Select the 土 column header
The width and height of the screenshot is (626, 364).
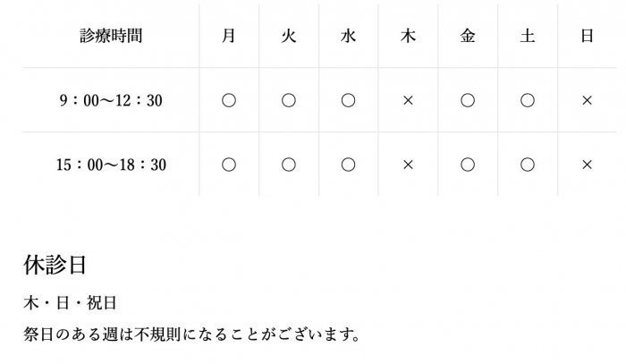(x=528, y=36)
